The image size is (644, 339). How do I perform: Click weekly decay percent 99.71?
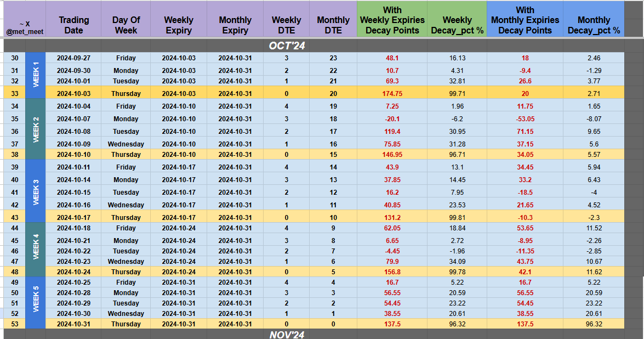(457, 94)
